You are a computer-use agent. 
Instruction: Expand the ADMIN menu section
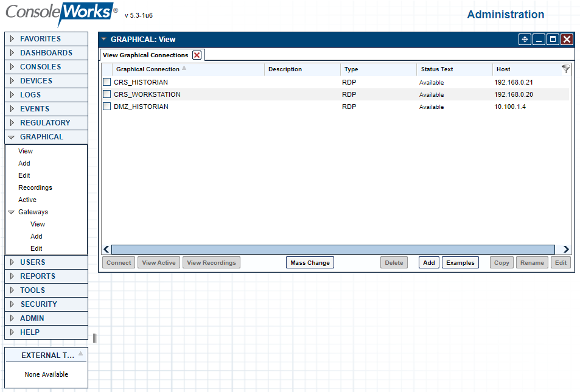click(x=46, y=318)
